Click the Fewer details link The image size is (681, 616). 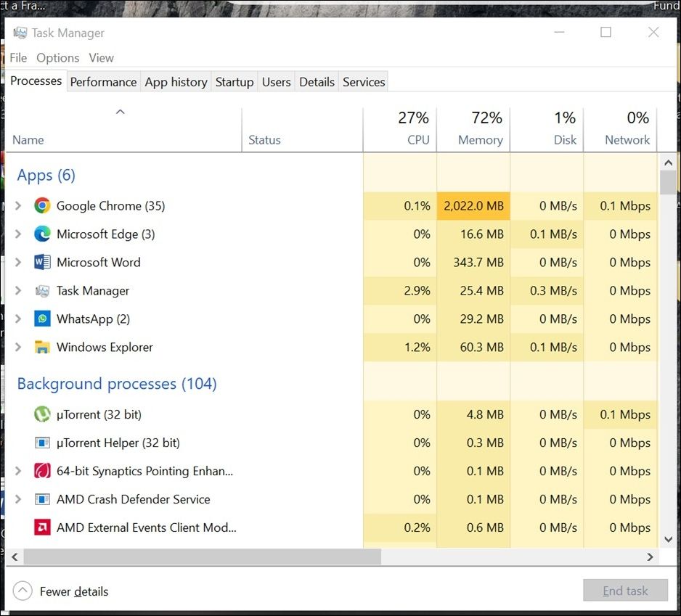tap(74, 591)
